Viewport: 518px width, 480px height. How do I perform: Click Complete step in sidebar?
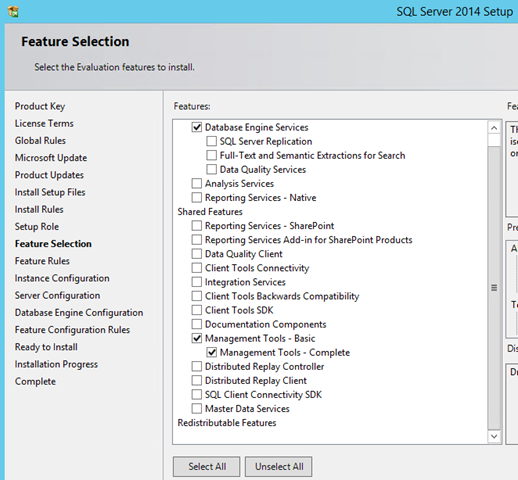click(x=35, y=381)
